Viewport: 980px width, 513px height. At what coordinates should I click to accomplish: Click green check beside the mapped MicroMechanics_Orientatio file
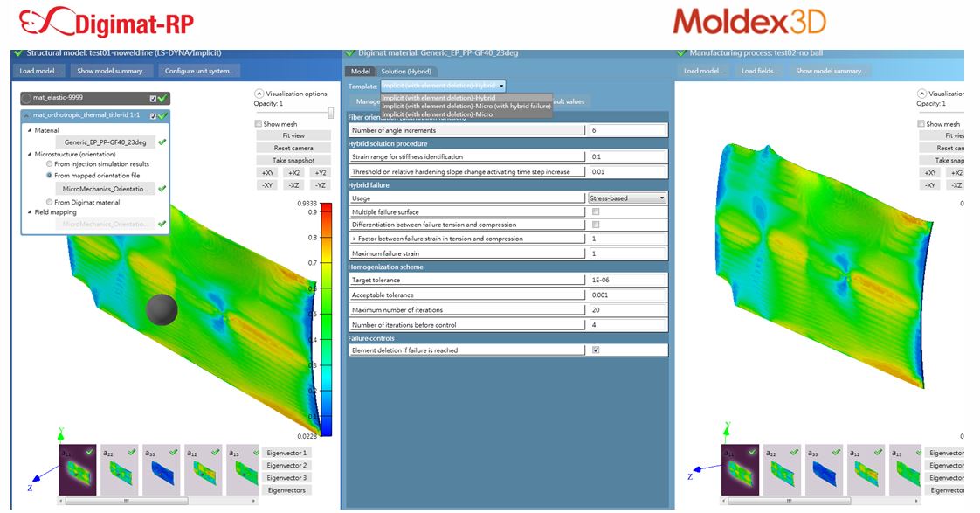pyautogui.click(x=162, y=188)
